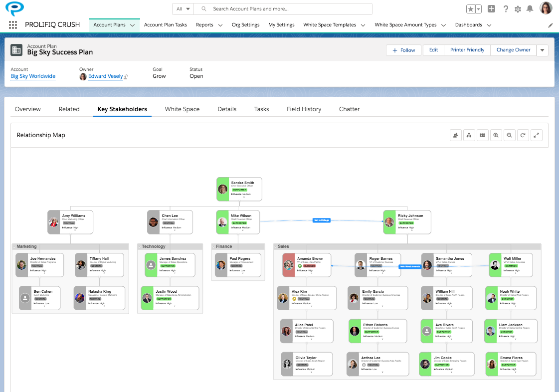This screenshot has height=392, width=559.
Task: Toggle Follow on the account plan
Action: (403, 50)
